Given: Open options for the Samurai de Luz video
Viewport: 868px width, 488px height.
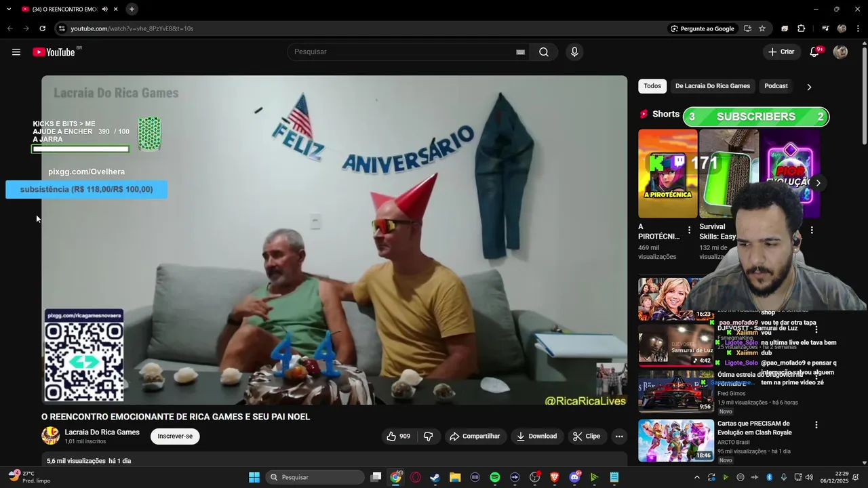Looking at the screenshot, I should [816, 329].
